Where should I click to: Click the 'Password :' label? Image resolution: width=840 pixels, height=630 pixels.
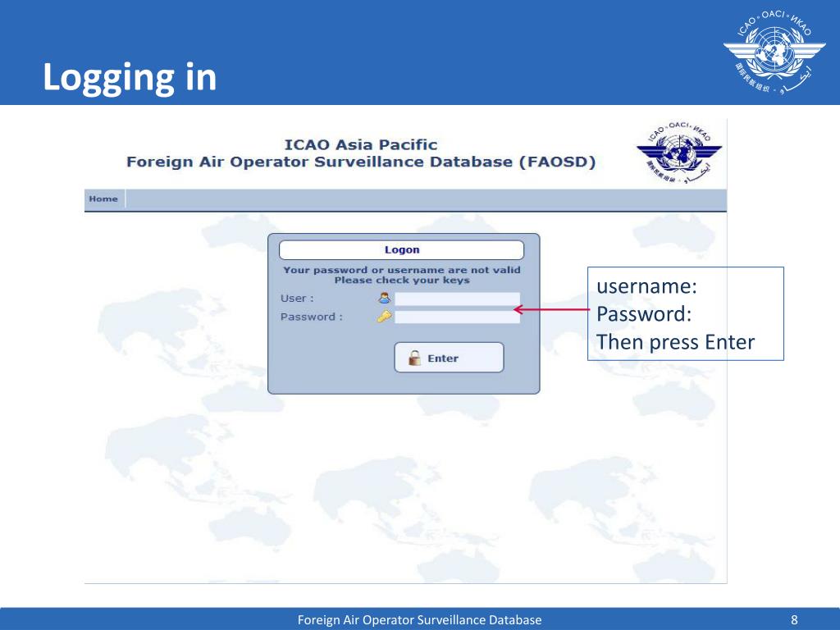click(x=311, y=317)
